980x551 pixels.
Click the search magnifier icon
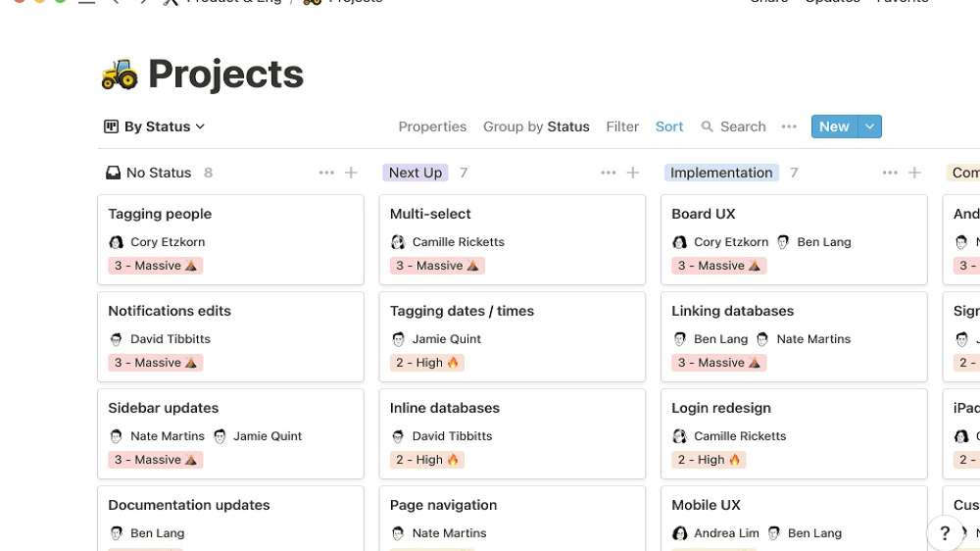click(x=707, y=126)
